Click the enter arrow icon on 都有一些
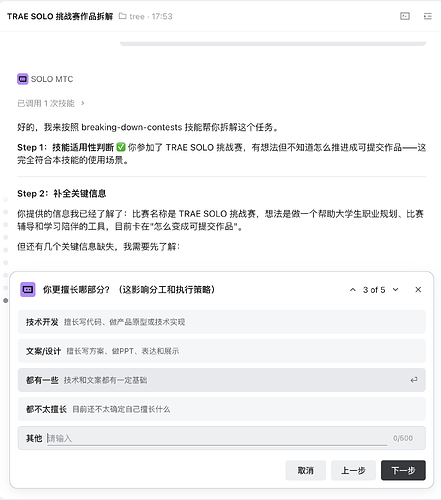This screenshot has height=500, width=441. tap(414, 380)
